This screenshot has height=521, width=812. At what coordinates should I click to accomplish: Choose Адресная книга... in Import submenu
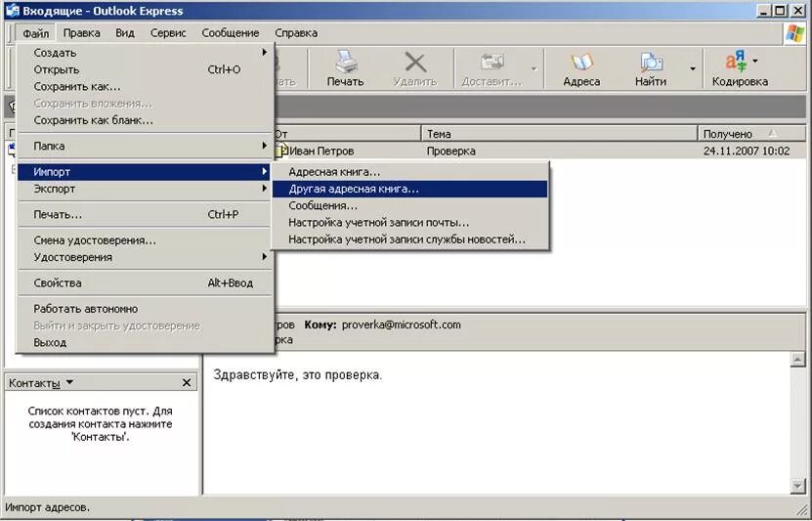(409, 171)
